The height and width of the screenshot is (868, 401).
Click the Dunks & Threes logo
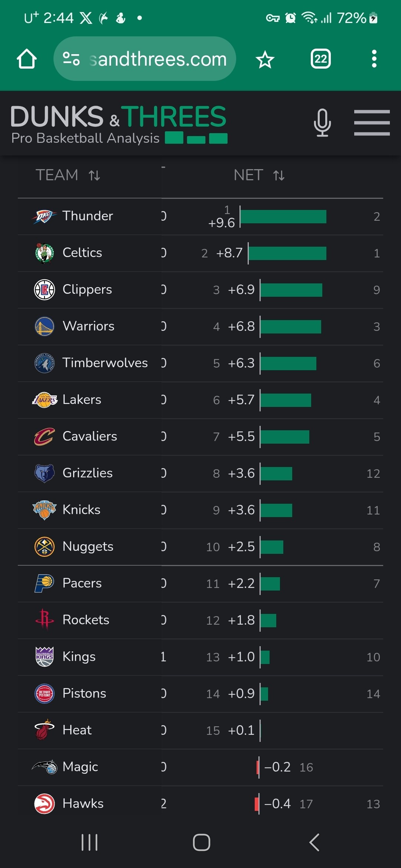pyautogui.click(x=119, y=123)
